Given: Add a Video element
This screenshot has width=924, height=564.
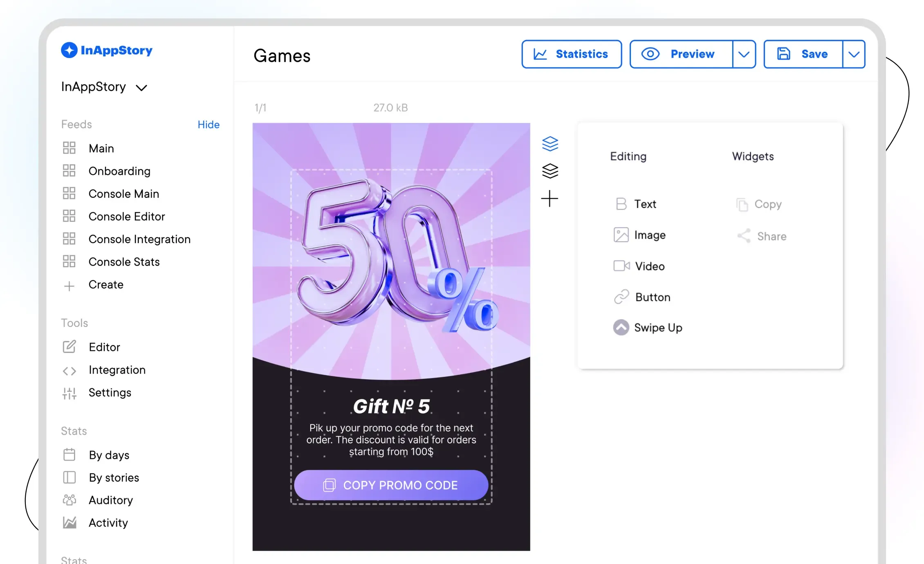Looking at the screenshot, I should pyautogui.click(x=639, y=266).
